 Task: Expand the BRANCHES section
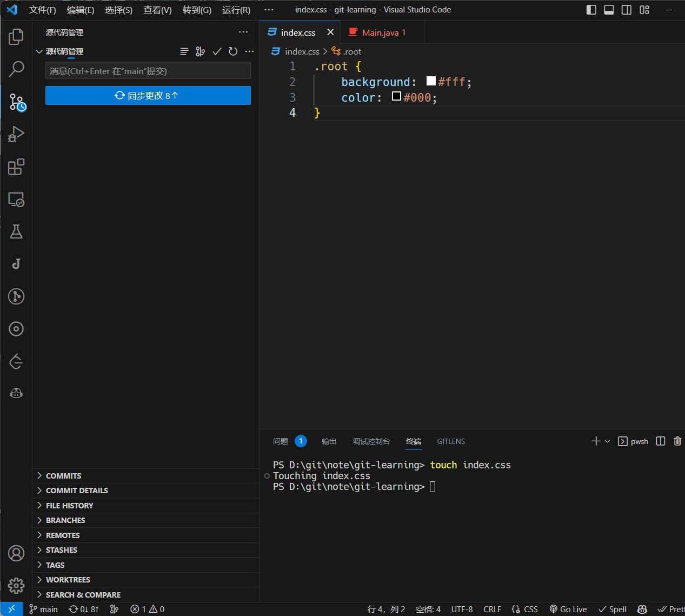click(x=65, y=520)
